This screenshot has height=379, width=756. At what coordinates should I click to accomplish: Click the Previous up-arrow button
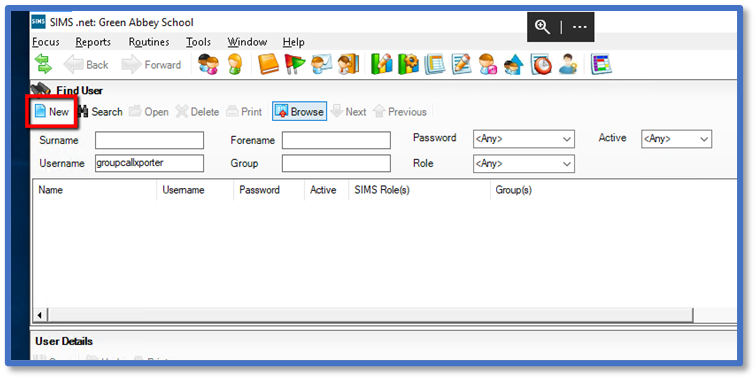(400, 111)
